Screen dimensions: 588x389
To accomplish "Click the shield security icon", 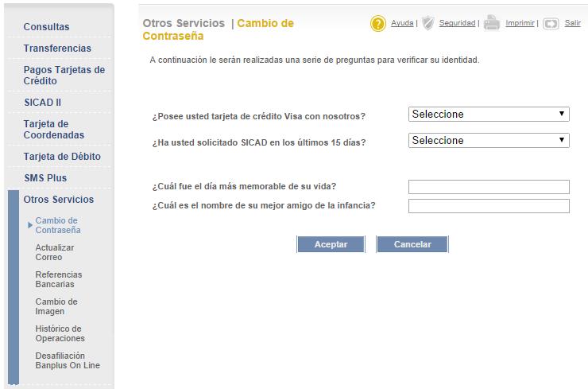I will click(427, 23).
